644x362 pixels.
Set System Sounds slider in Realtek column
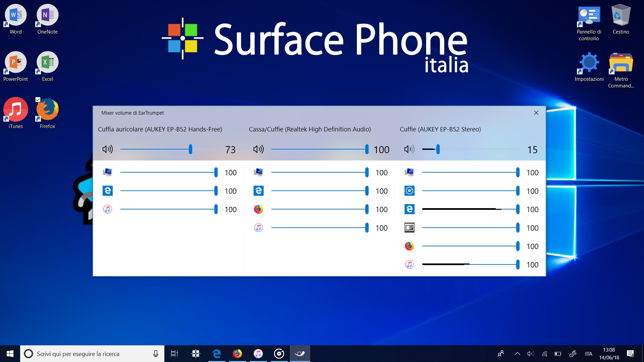tap(320, 172)
